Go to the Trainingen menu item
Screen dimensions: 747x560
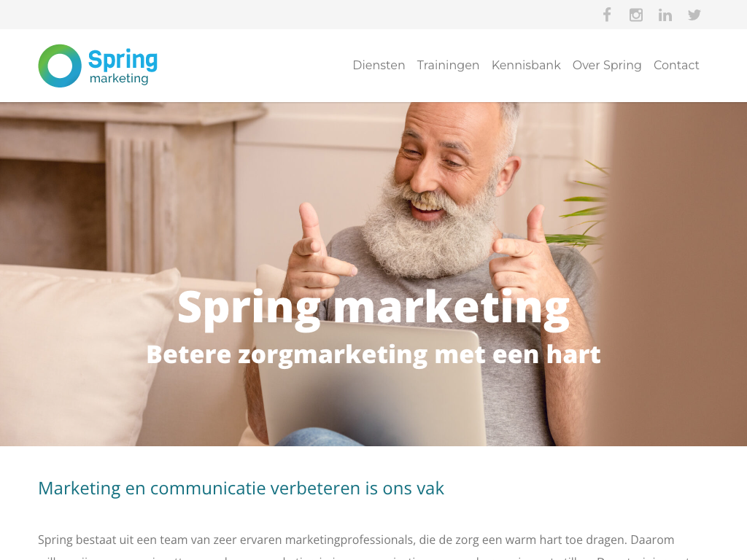(448, 65)
